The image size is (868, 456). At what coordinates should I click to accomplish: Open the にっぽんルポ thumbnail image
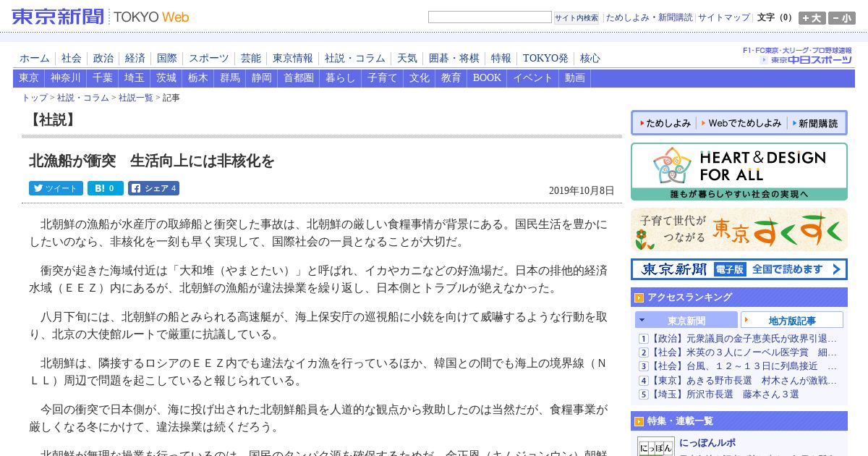(656, 447)
